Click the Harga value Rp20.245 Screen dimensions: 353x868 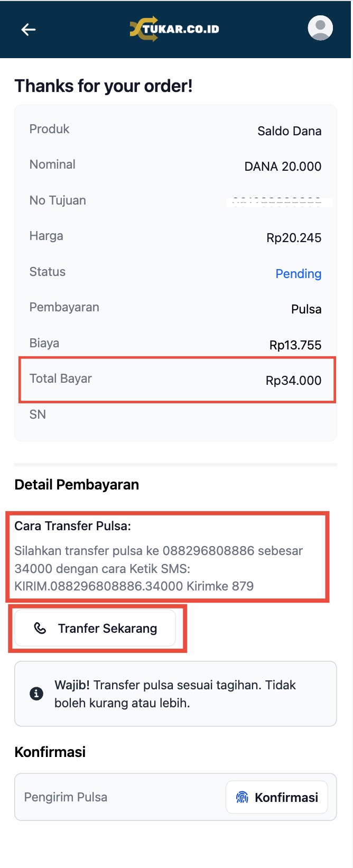[x=294, y=238]
